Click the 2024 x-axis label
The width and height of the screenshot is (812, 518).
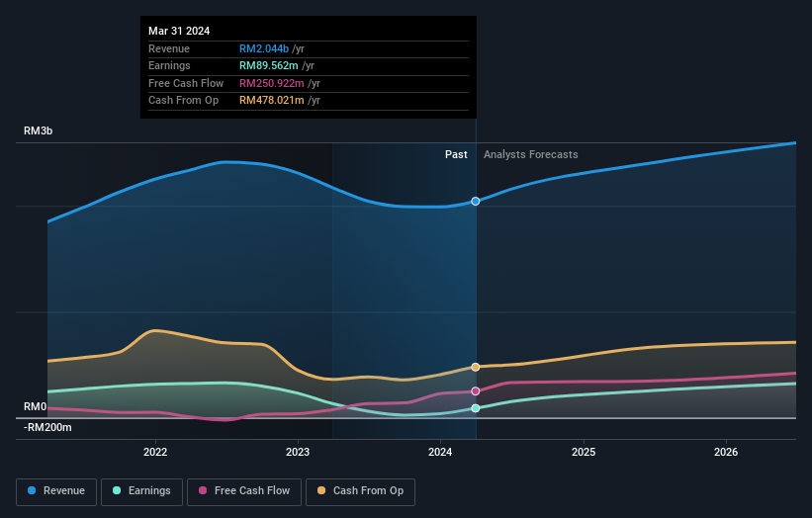click(440, 453)
